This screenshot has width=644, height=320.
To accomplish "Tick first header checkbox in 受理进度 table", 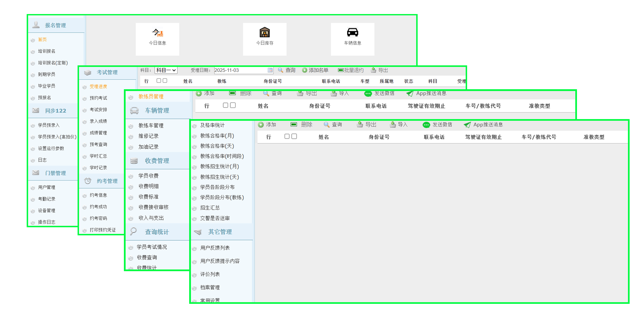I will pyautogui.click(x=159, y=81).
